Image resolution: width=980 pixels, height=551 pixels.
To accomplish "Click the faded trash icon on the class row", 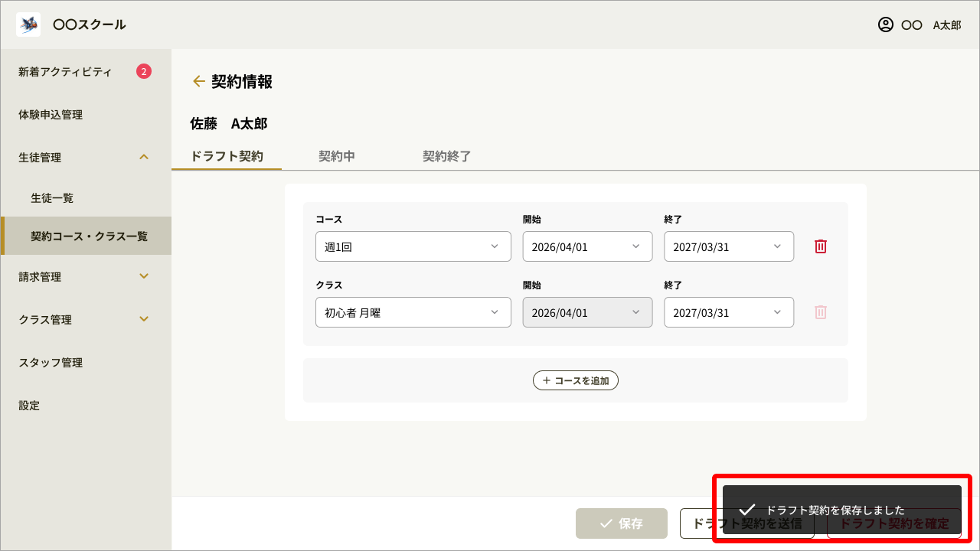I will click(x=820, y=311).
